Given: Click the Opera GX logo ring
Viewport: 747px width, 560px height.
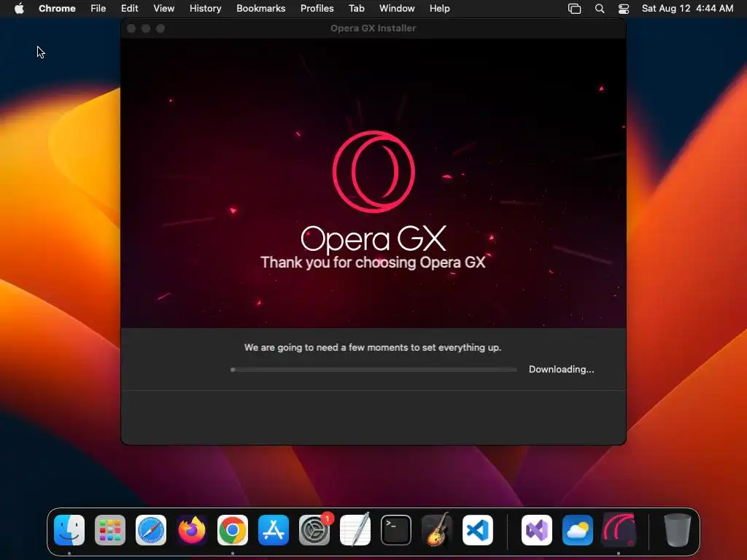Looking at the screenshot, I should (373, 171).
